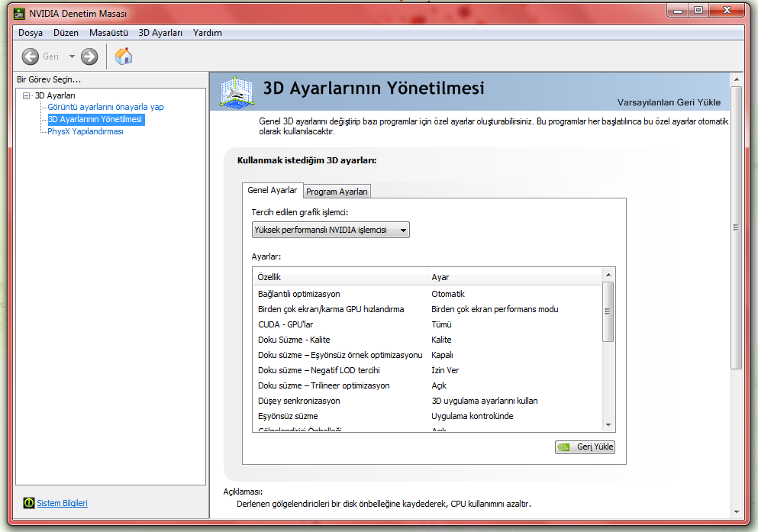Click settings list scroll up arrow
Screen dimensions: 758x532
(x=608, y=275)
